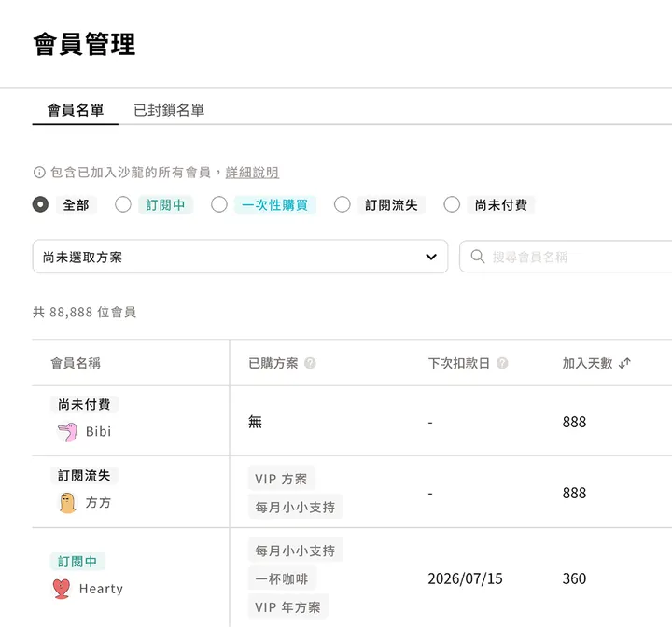Click the 會員管理 page heading
Screen dimensions: 672x627
pos(84,44)
